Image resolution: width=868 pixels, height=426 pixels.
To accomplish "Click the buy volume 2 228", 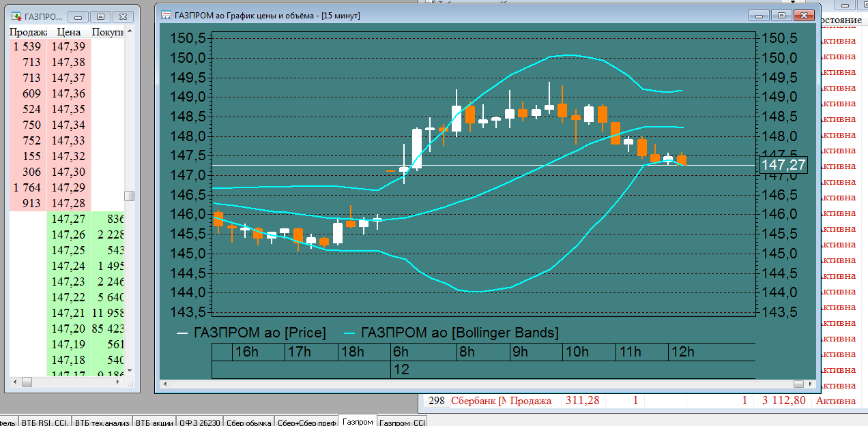I will pos(108,234).
